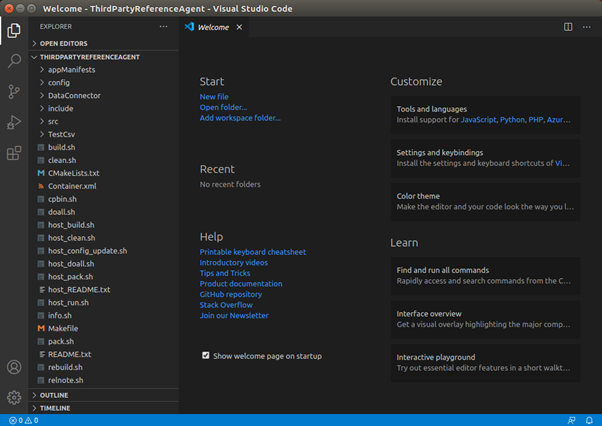Screen dimensions: 602x426
Task: Expand the include folder
Action: tap(104, 109)
